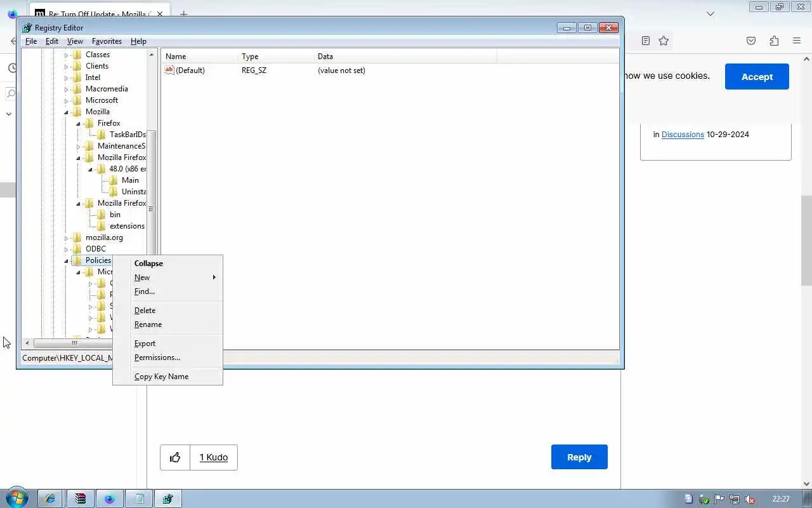Click the Uninstall key folder icon
The height and width of the screenshot is (508, 812).
point(114,192)
